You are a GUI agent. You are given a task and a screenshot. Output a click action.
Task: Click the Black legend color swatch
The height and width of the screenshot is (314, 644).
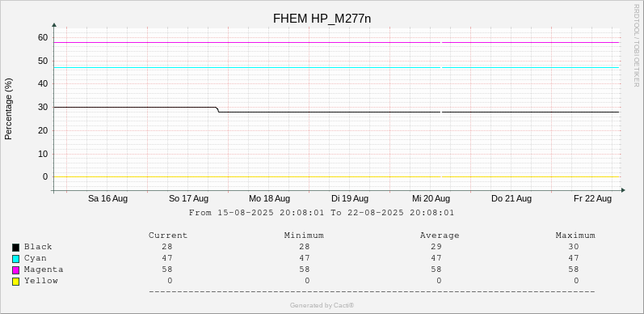coord(15,248)
